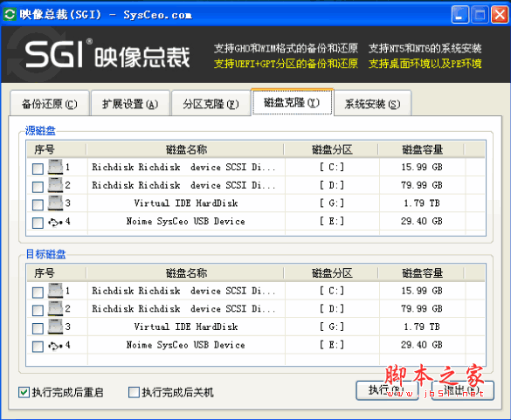Click target 磁盘容量 column header
The image size is (511, 420).
pos(421,273)
